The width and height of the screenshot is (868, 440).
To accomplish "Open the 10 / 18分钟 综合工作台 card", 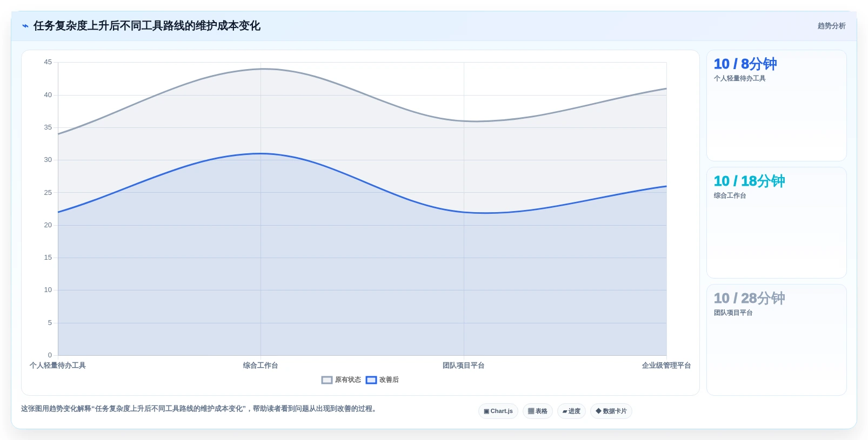I will pos(777,223).
